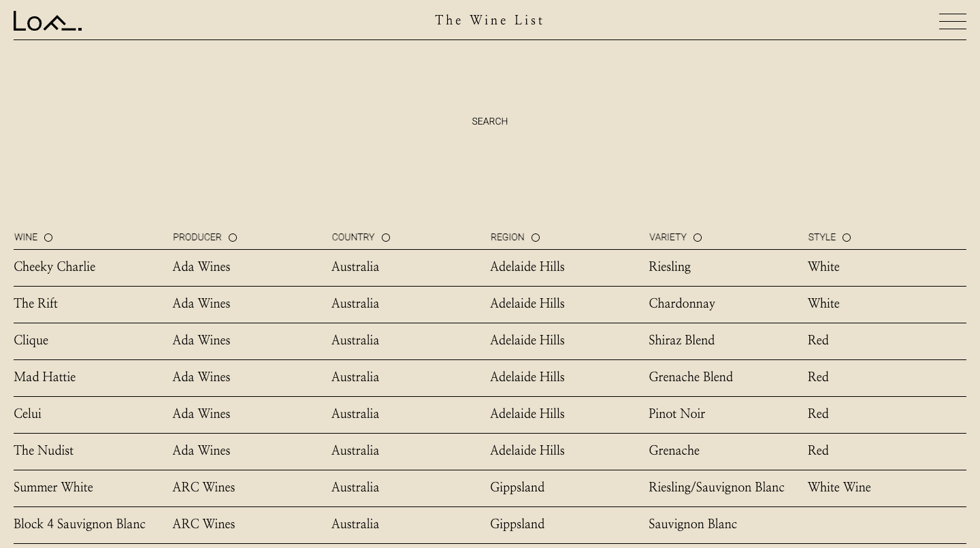Open Mad Hattie wine entry
Viewport: 980px width, 548px height.
coord(45,377)
